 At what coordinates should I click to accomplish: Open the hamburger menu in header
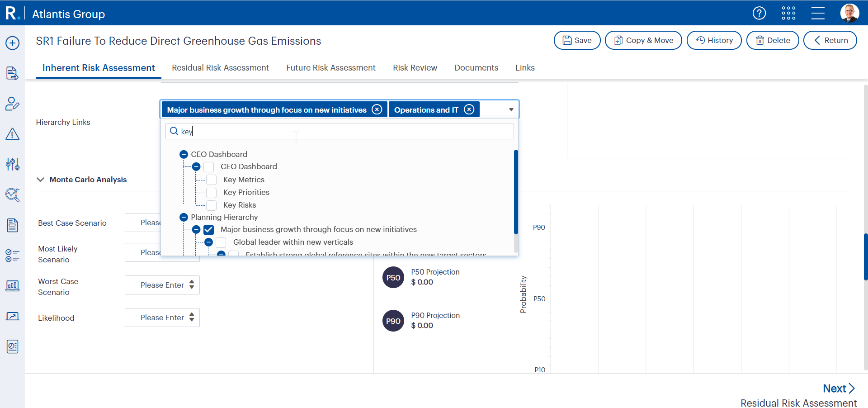[x=818, y=13]
